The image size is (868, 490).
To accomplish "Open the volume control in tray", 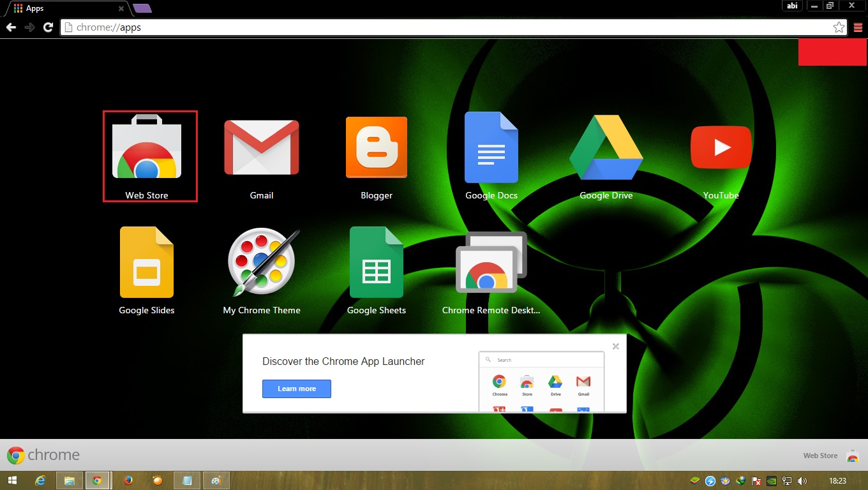I will (802, 481).
